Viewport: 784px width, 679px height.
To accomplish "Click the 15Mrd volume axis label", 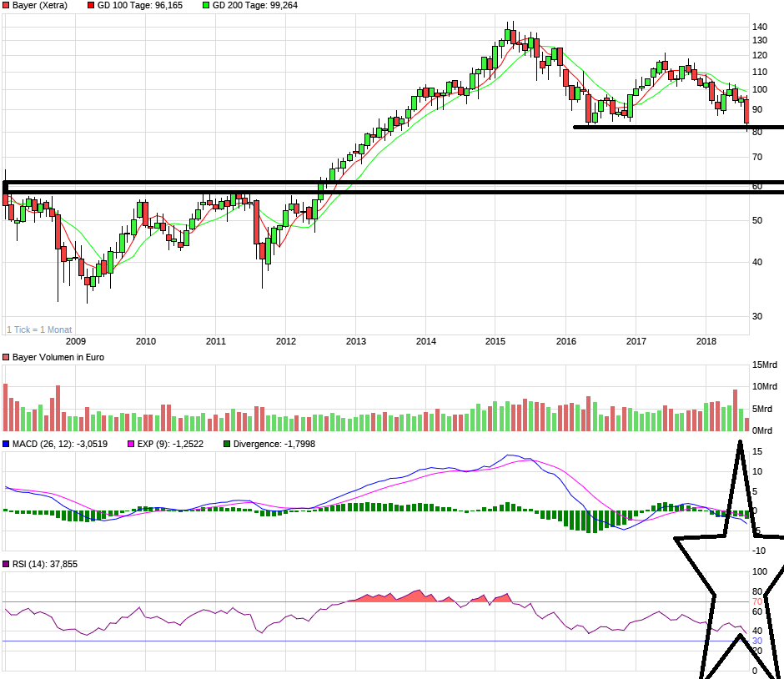I will [765, 365].
